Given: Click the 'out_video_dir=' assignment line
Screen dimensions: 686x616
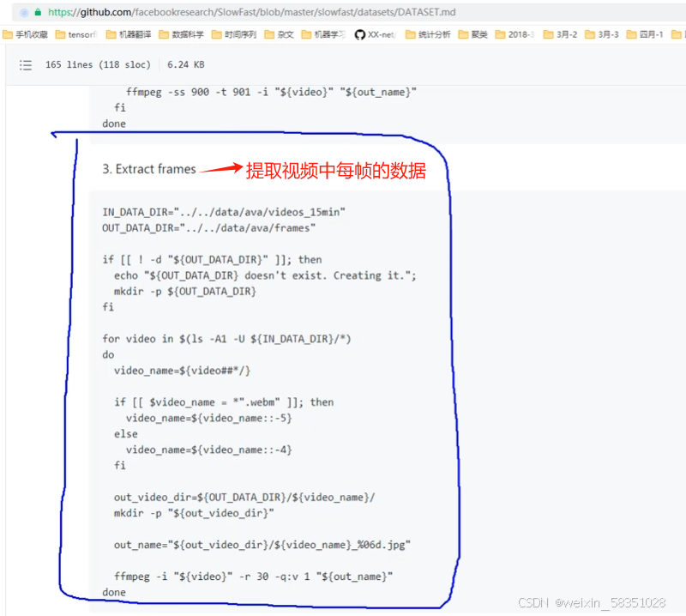Looking at the screenshot, I should pos(244,498).
